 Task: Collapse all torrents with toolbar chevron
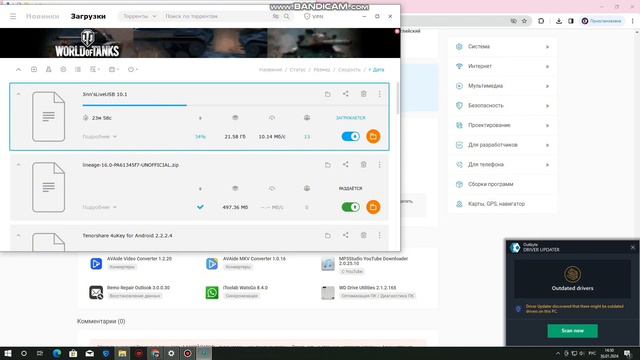pyautogui.click(x=18, y=70)
